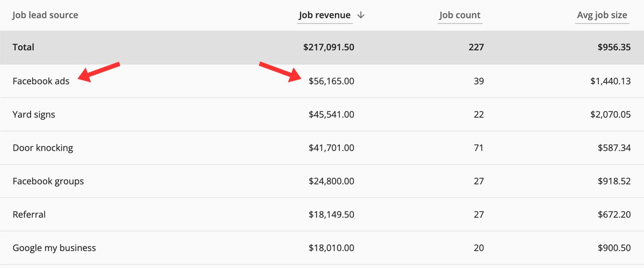
Task: Click the Yard signs job count 22
Action: [479, 115]
